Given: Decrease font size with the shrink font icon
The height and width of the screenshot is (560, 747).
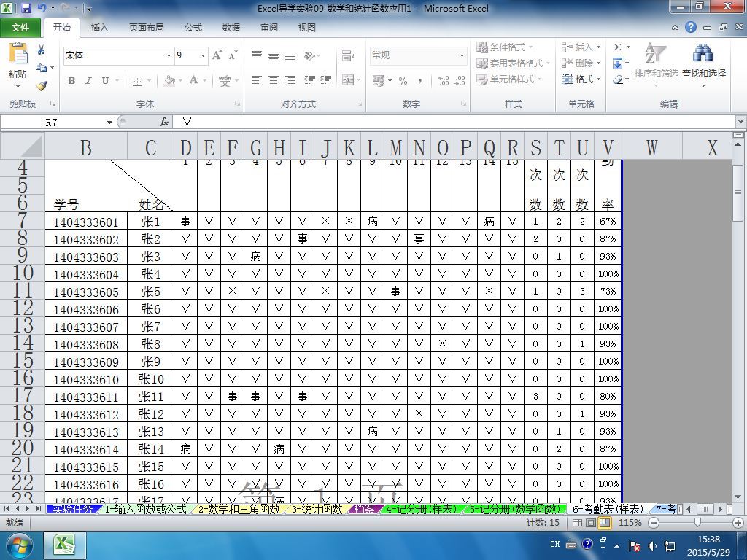Looking at the screenshot, I should coord(233,55).
